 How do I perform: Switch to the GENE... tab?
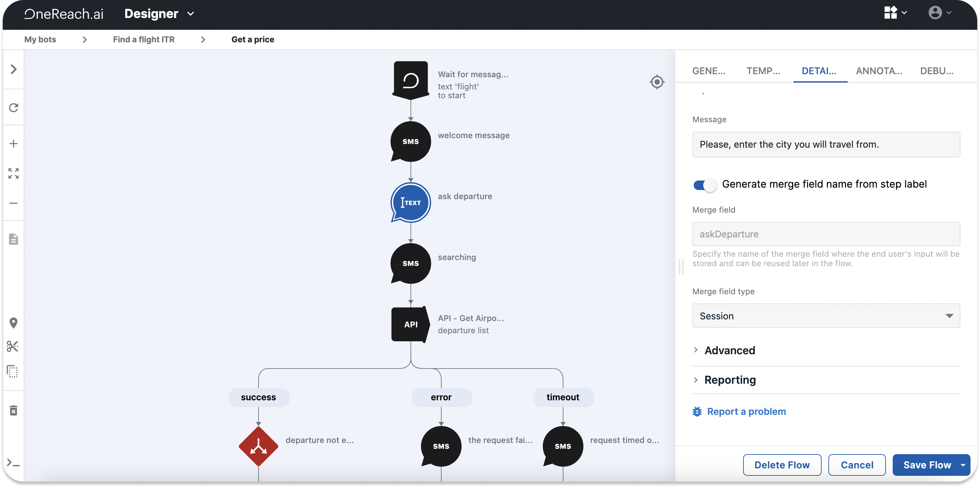708,71
